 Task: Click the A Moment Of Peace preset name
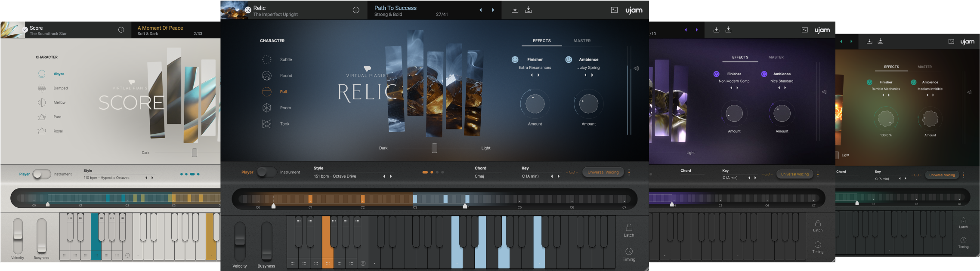(x=160, y=28)
